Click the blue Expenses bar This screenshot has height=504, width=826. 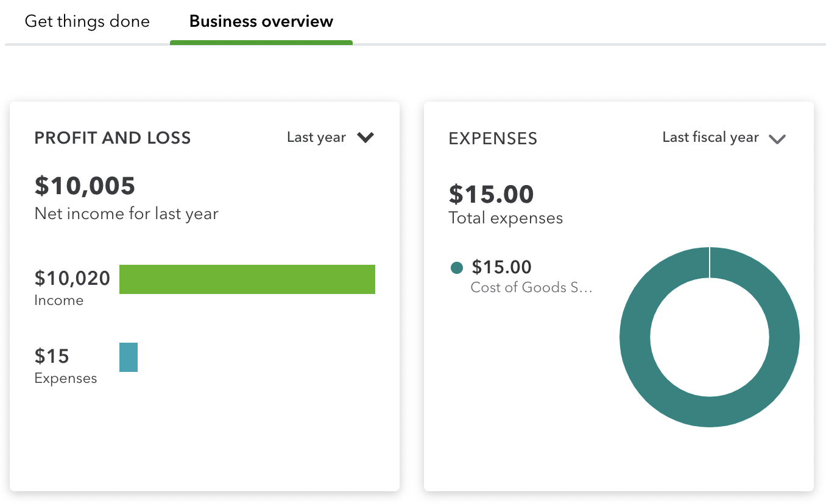pos(129,357)
